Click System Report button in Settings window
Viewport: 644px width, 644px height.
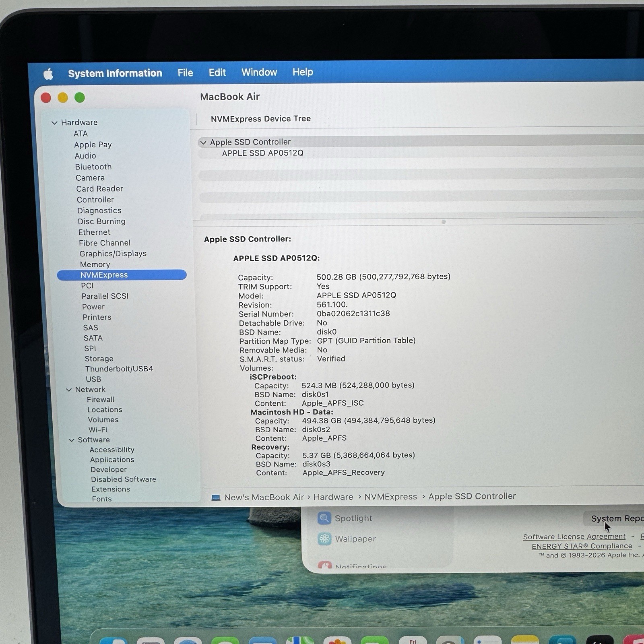[614, 518]
